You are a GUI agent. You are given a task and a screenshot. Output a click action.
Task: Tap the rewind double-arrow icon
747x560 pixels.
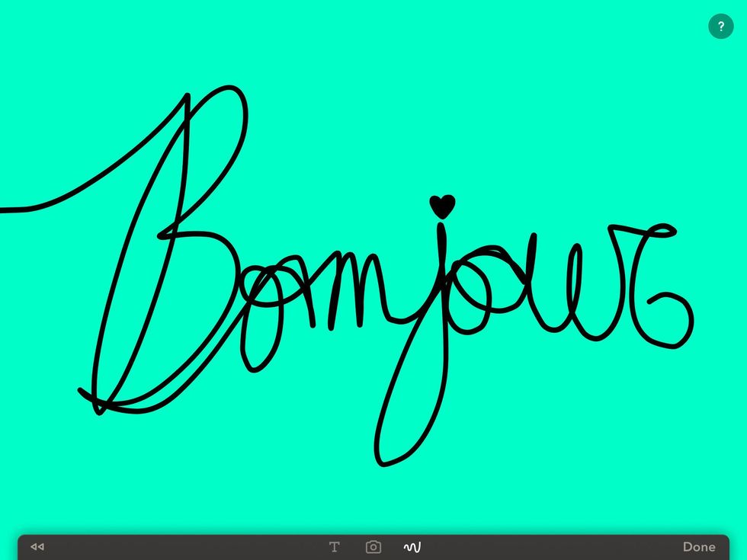pyautogui.click(x=37, y=546)
